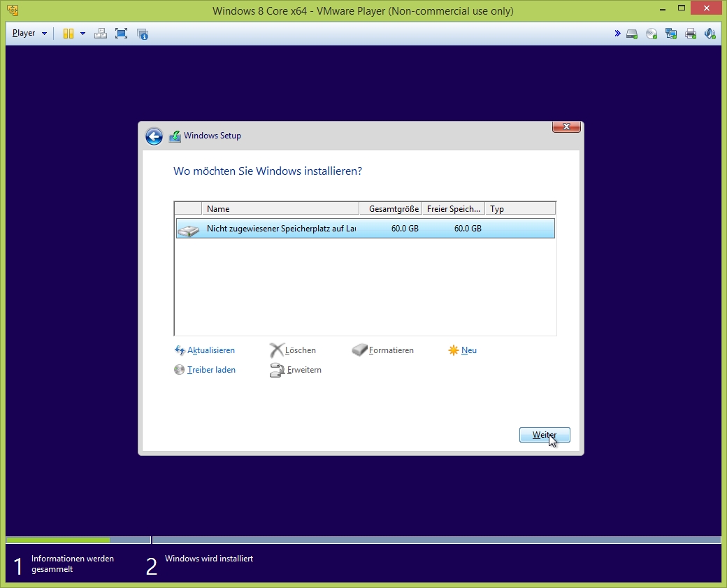Close the Windows Setup dialog
Image resolution: width=727 pixels, height=588 pixels.
pos(566,127)
